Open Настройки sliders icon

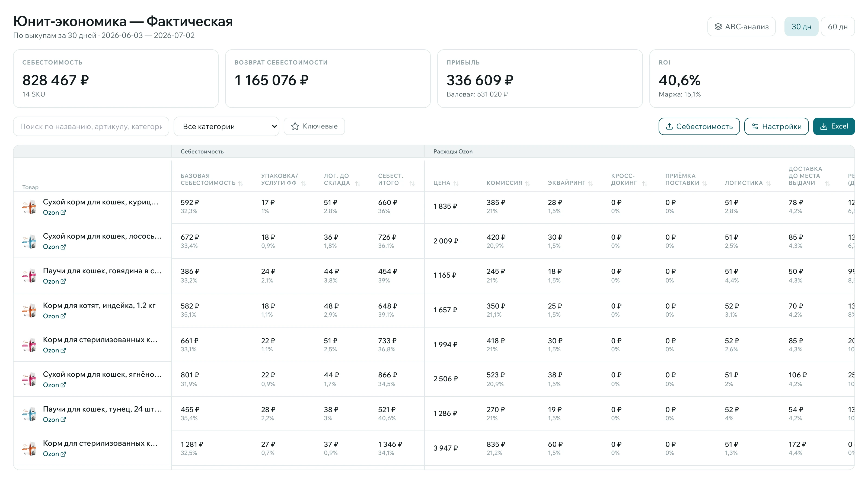755,126
